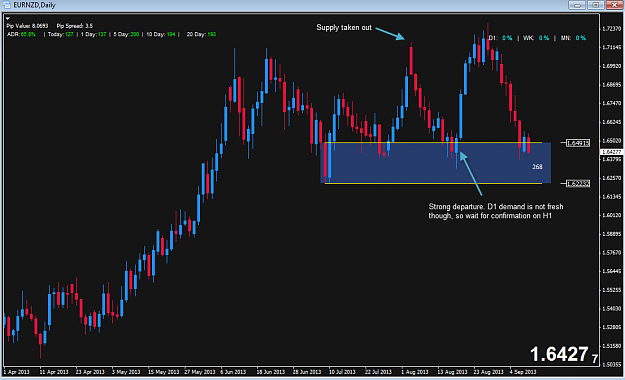
Task: Click the 1.61345 price axis label
Action: click(x=611, y=197)
